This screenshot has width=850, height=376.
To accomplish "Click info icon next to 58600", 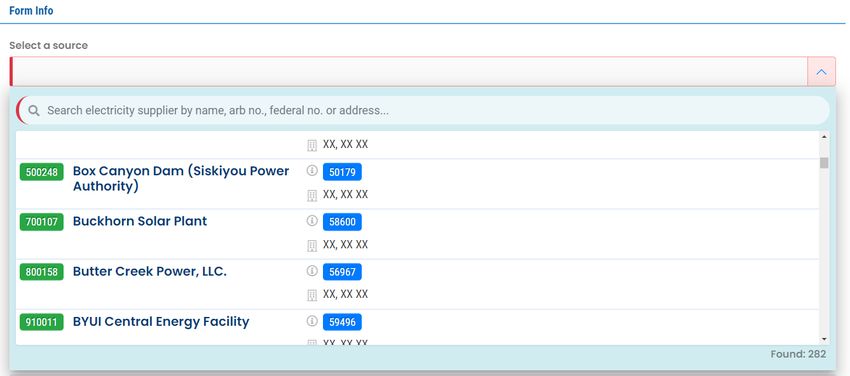I will point(312,221).
